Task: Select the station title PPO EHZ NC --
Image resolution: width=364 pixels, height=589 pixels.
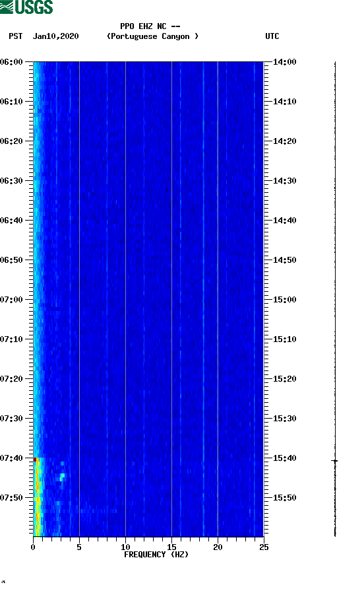Action: pyautogui.click(x=150, y=26)
